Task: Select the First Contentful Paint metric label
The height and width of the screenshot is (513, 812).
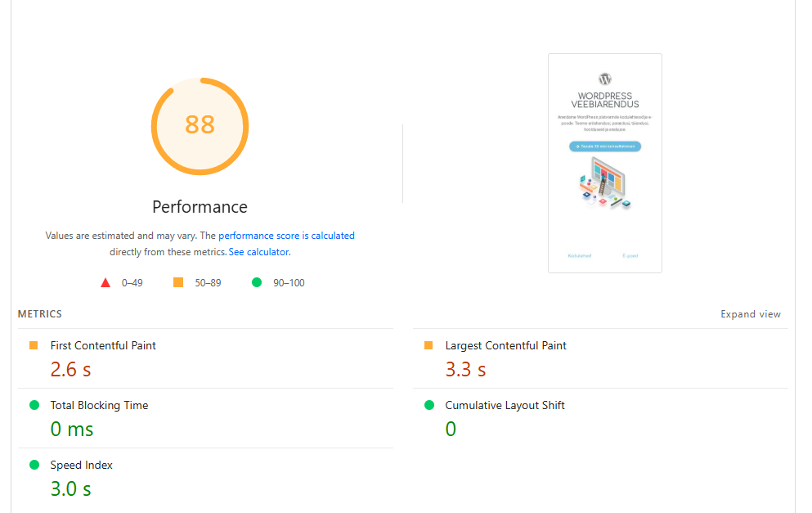Action: (103, 346)
